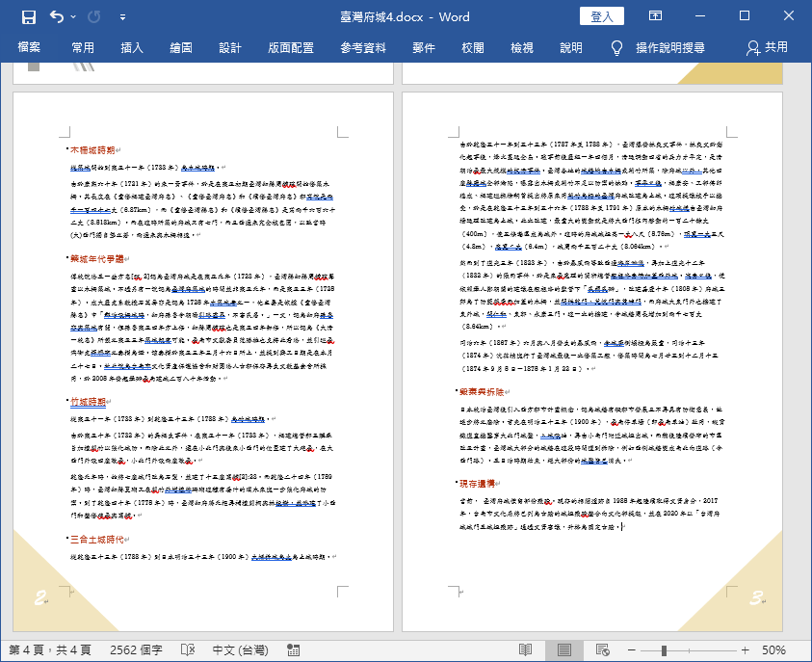Click the heading 毀棄與拆除
The image size is (812, 662).
[x=482, y=392]
